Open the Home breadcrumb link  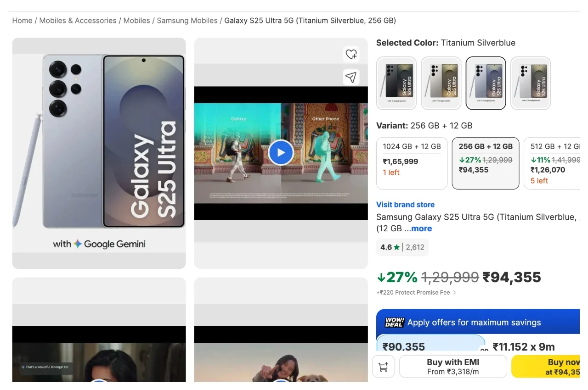22,21
